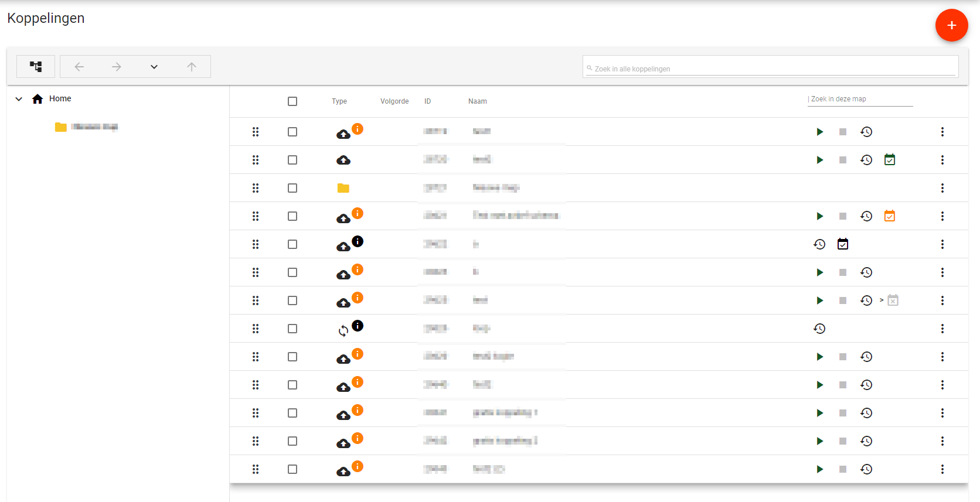The width and height of the screenshot is (980, 502).
Task: Open history icon in the second row
Action: (x=866, y=160)
